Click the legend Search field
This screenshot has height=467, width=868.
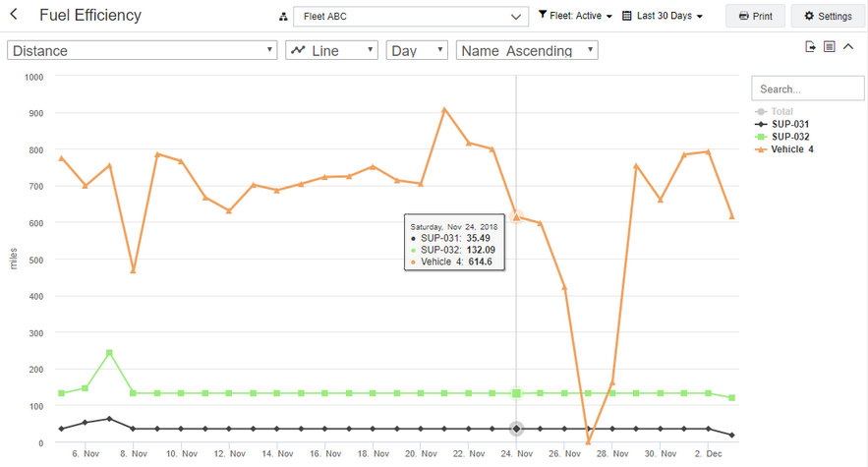click(x=808, y=88)
